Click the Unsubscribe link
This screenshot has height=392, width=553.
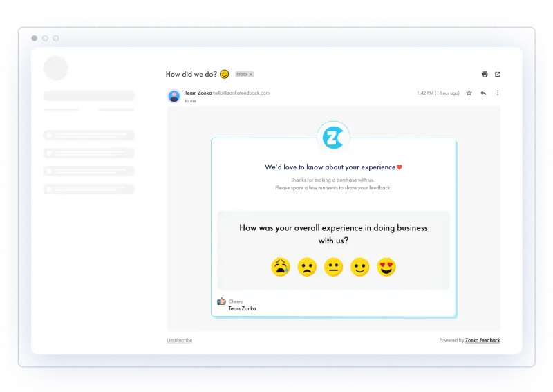pos(180,340)
